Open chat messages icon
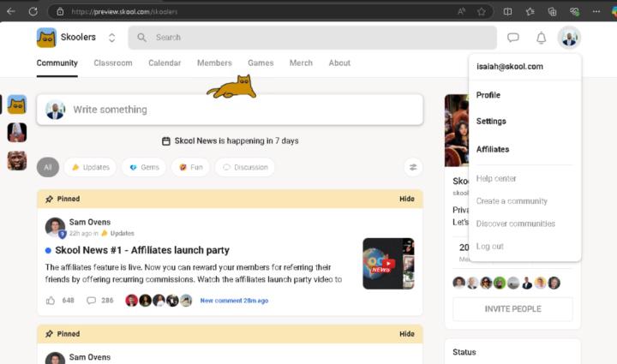The width and height of the screenshot is (617, 364). click(x=512, y=38)
